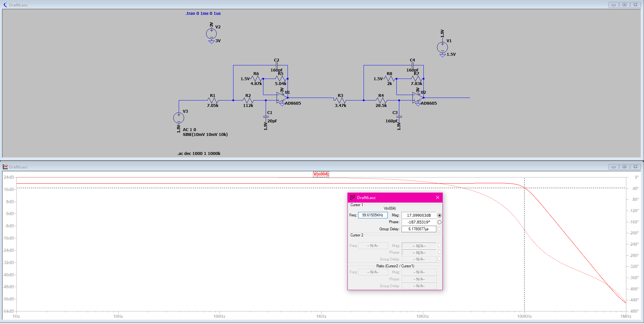Screen dimensions: 644x324
Task: Select the V1 1.5V voltage source
Action: 442,47
